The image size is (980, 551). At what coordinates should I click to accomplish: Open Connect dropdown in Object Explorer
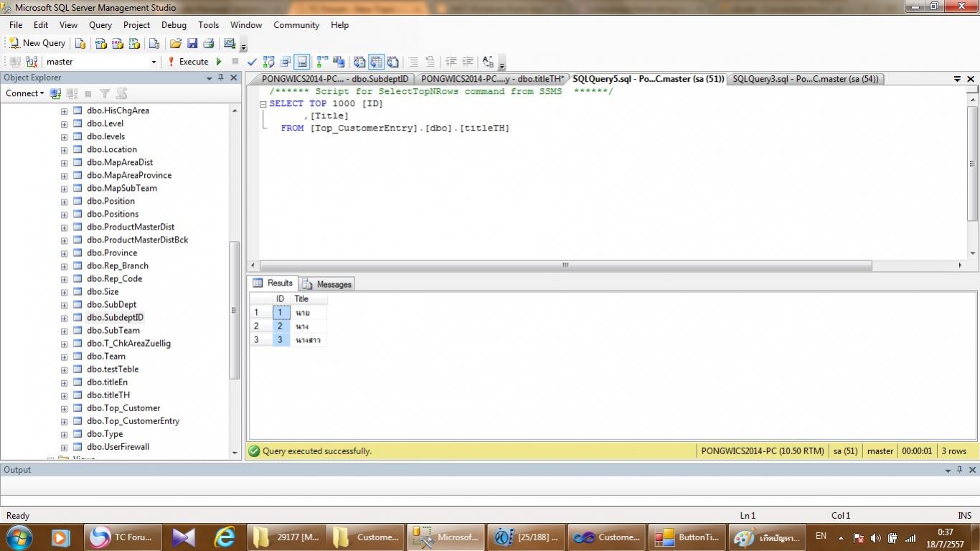point(24,93)
